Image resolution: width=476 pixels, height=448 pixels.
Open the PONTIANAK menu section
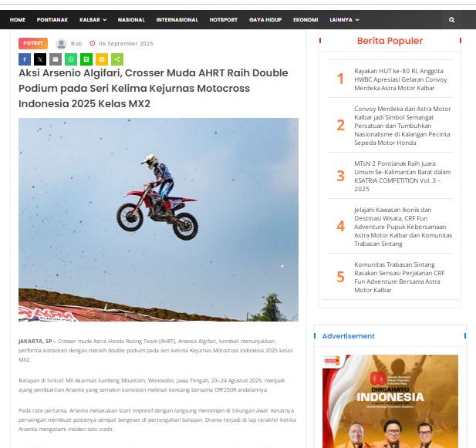(x=52, y=20)
